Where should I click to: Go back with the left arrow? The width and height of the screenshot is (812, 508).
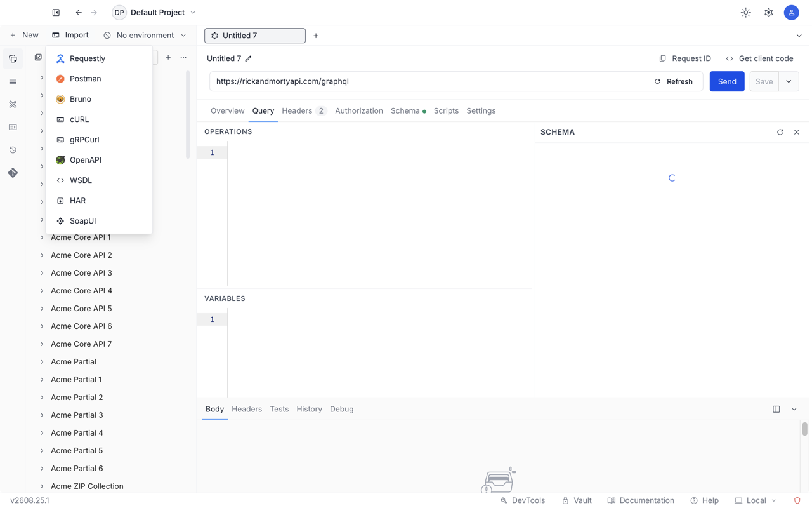pos(79,13)
